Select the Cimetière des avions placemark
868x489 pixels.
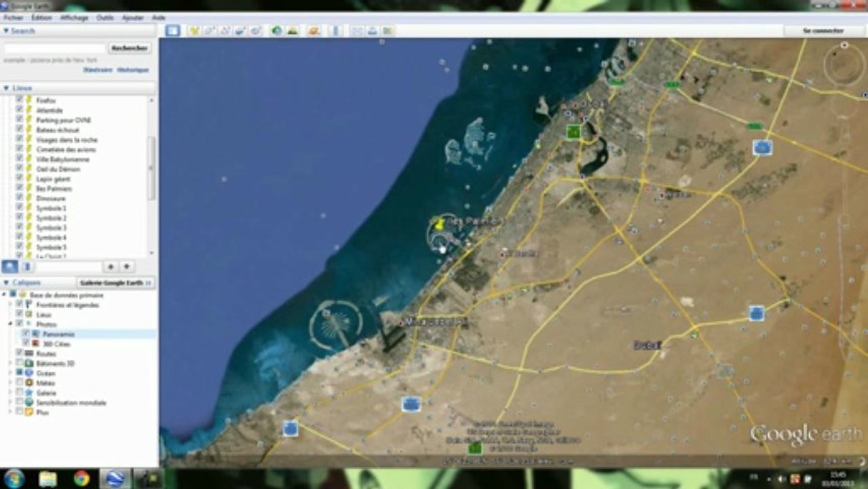66,149
